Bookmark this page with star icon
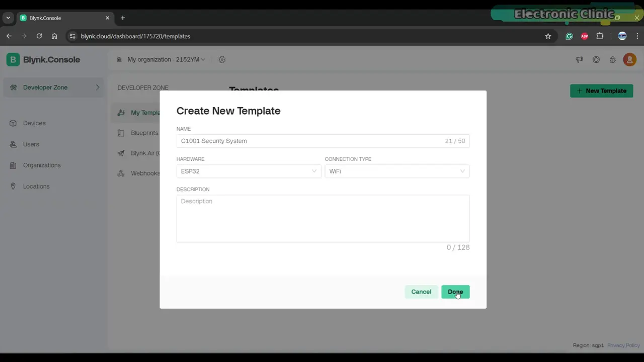The width and height of the screenshot is (644, 362). (548, 36)
